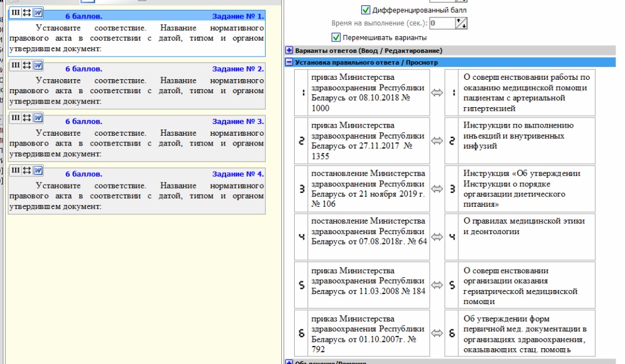The height and width of the screenshot is (364, 625).
Task: Click number 2 cell beside приказ № 1355
Action: [x=301, y=141]
